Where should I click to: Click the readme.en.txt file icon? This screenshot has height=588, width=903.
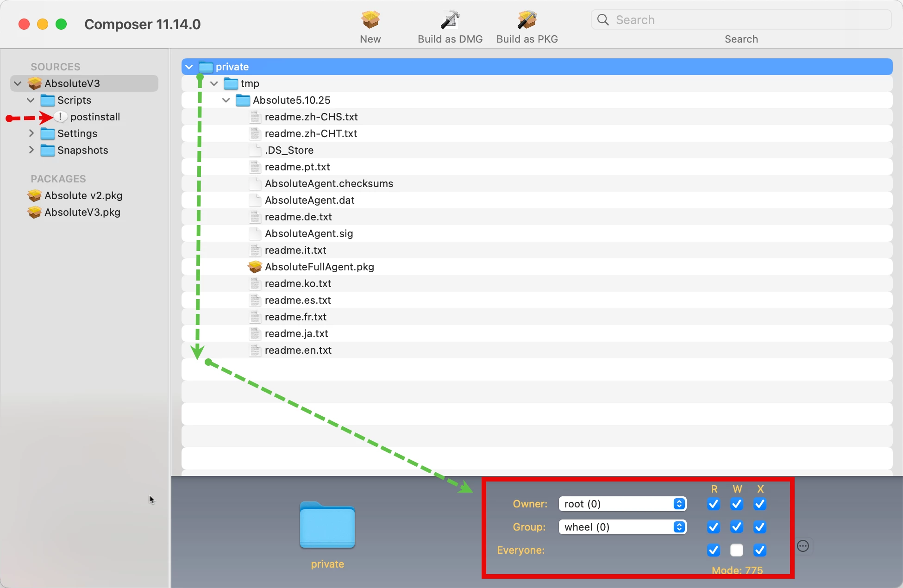point(255,350)
